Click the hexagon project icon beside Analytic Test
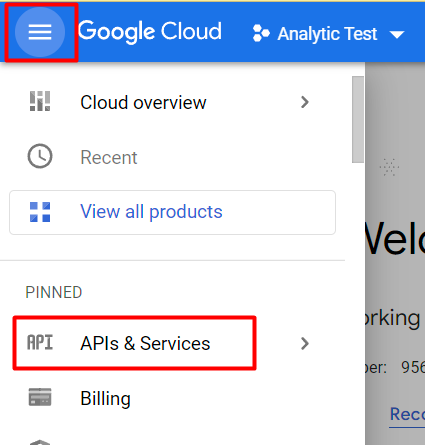The image size is (425, 445). click(x=261, y=33)
